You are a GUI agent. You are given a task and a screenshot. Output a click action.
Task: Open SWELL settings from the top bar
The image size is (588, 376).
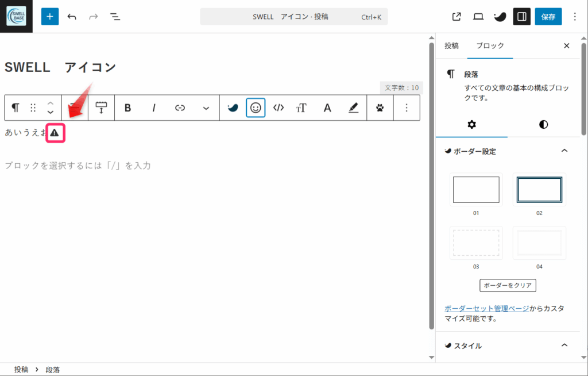500,17
